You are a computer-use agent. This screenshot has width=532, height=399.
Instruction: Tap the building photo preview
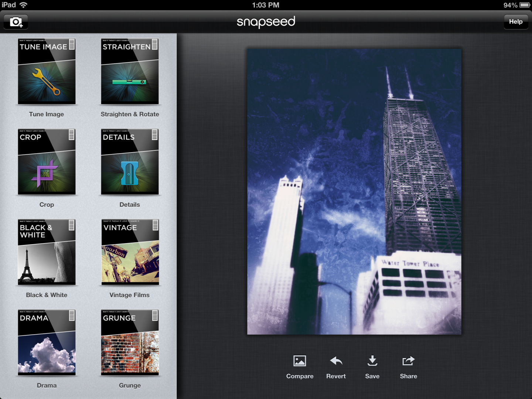coord(354,191)
